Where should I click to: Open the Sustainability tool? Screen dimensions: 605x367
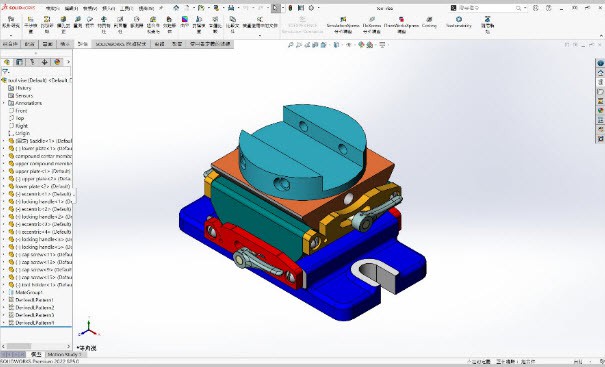coord(459,22)
